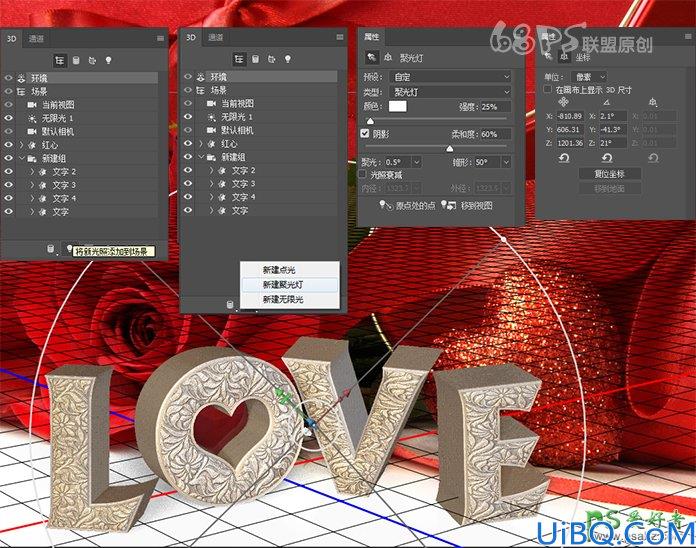Click reset position arrow under position column
This screenshot has width=696, height=548.
564,158
